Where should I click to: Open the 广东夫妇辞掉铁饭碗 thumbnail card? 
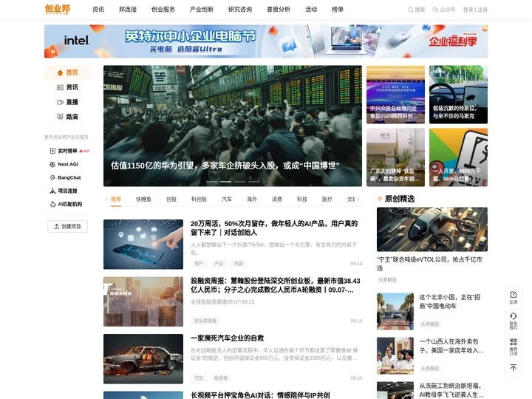point(395,157)
